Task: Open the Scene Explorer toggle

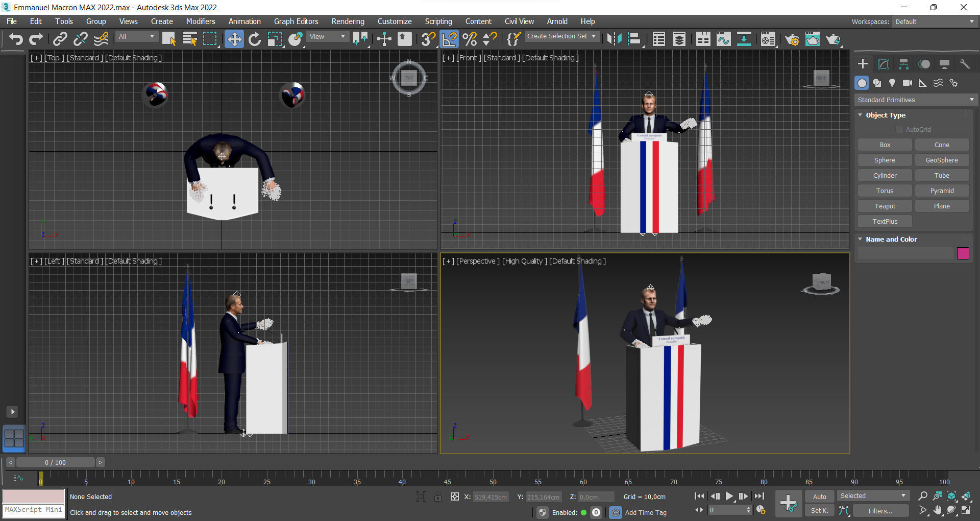Action: click(x=659, y=39)
